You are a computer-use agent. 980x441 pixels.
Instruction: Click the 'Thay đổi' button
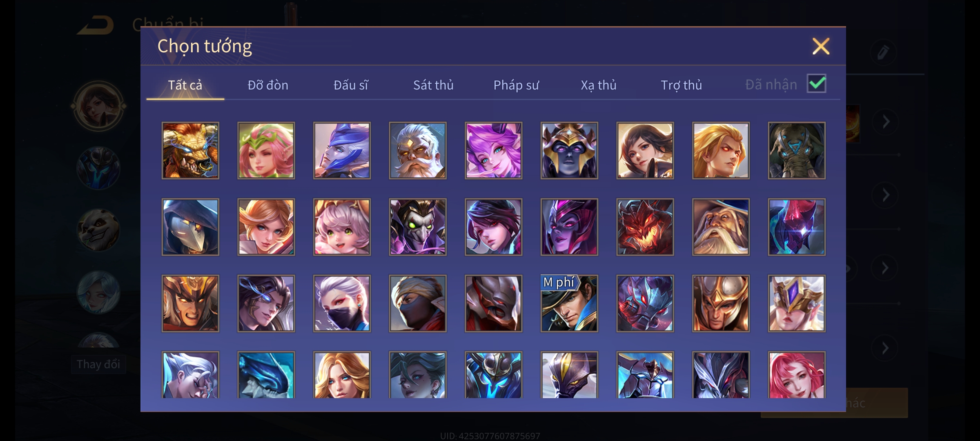click(98, 364)
